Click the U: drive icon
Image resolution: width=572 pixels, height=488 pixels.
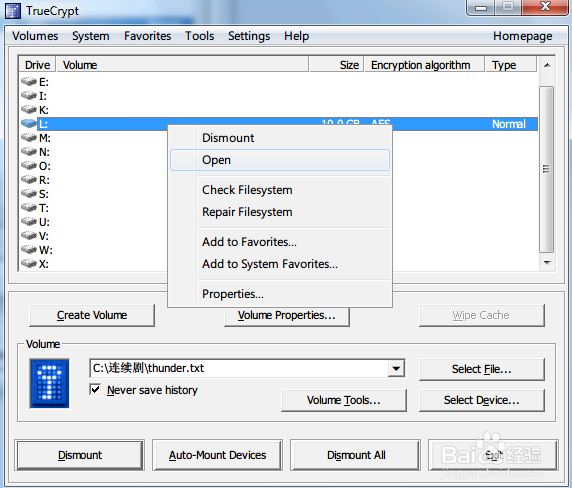(29, 221)
